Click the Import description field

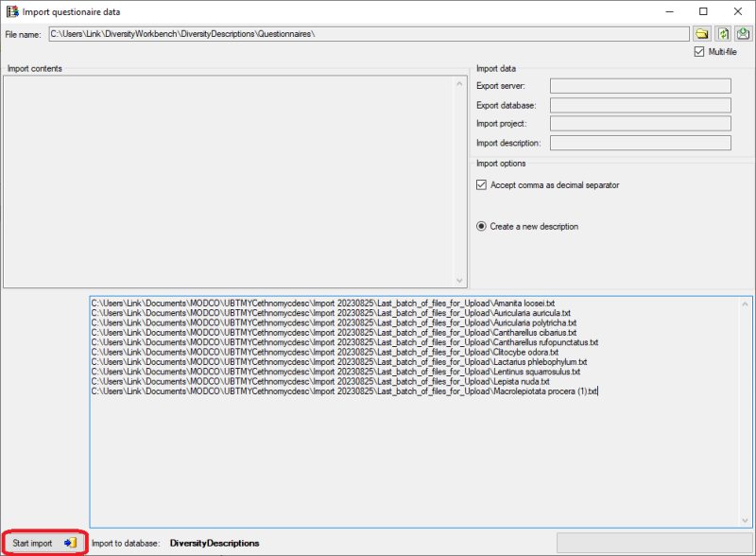pos(640,143)
